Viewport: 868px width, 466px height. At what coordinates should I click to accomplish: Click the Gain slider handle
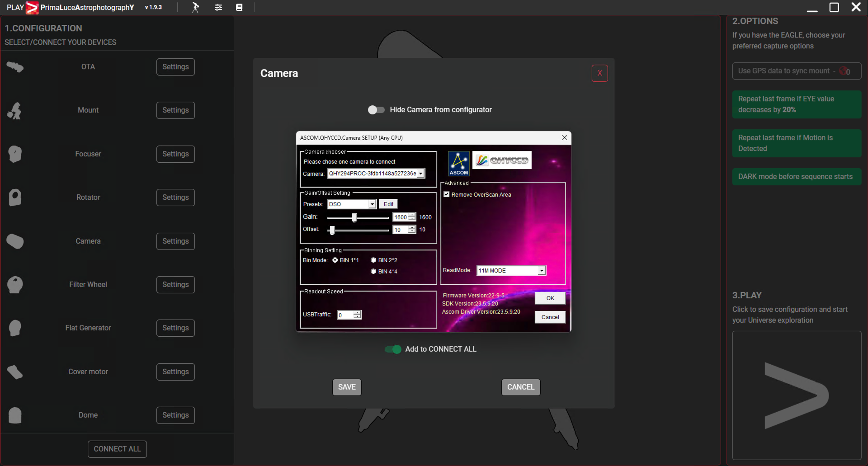point(354,218)
